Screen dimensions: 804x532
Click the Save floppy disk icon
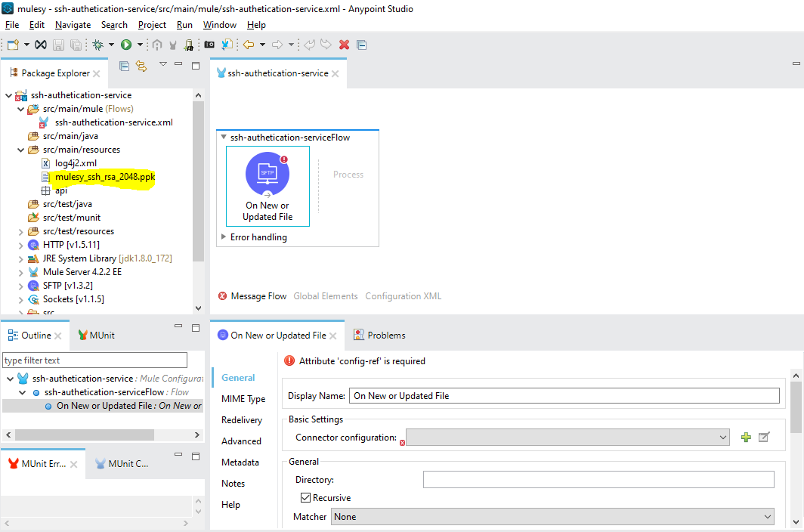[x=58, y=45]
